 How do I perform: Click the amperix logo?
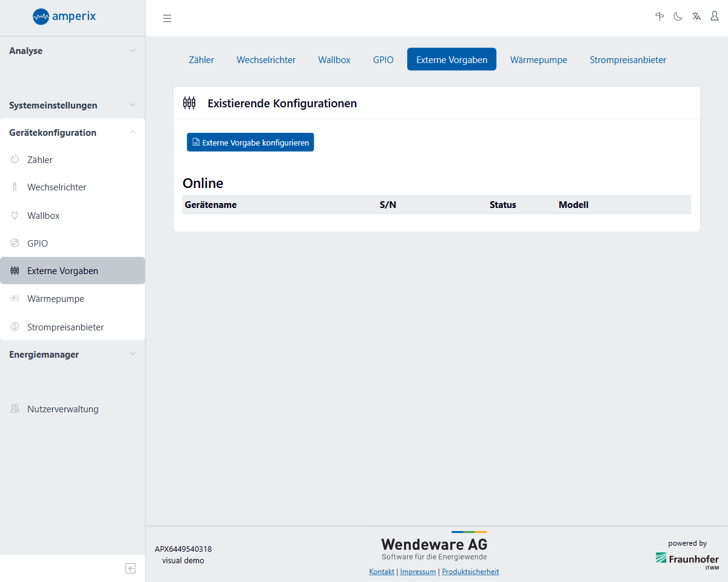click(x=64, y=16)
